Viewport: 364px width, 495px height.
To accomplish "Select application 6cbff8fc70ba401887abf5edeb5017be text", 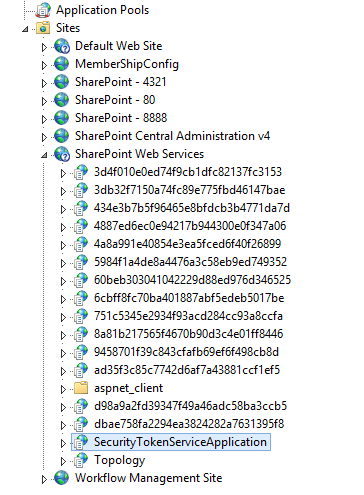I will [x=189, y=298].
